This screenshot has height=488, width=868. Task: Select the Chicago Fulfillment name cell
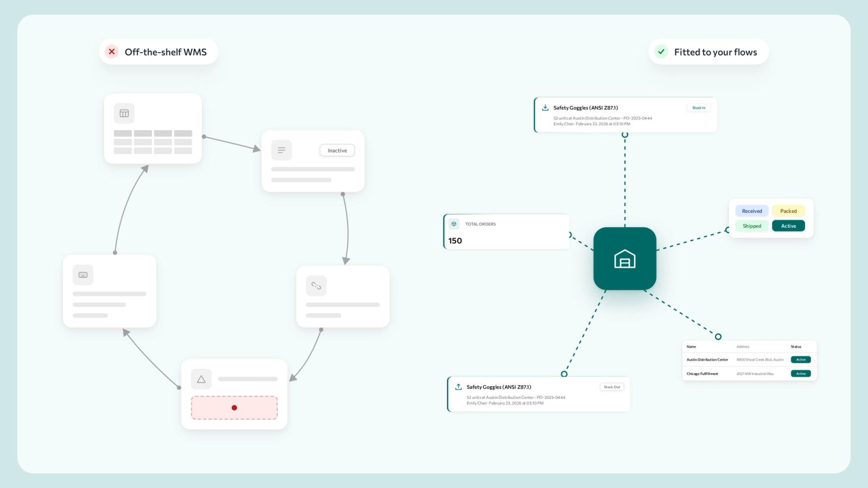pyautogui.click(x=702, y=374)
